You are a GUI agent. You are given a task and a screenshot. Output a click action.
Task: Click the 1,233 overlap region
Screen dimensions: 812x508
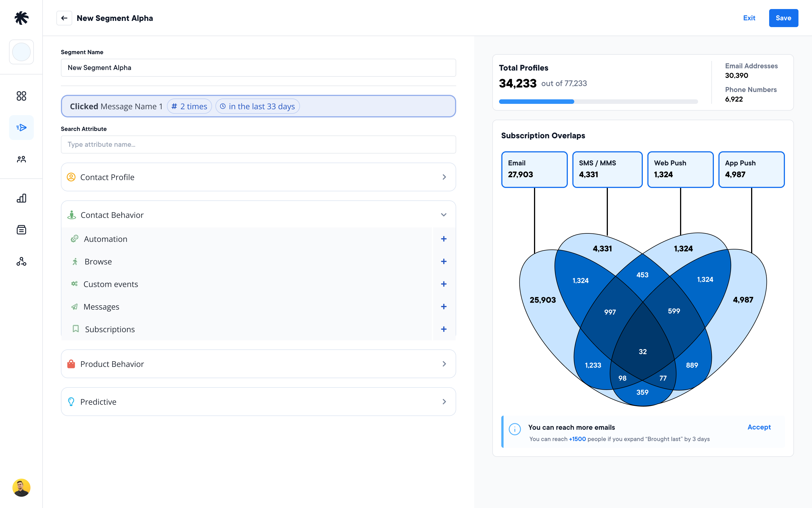click(593, 365)
